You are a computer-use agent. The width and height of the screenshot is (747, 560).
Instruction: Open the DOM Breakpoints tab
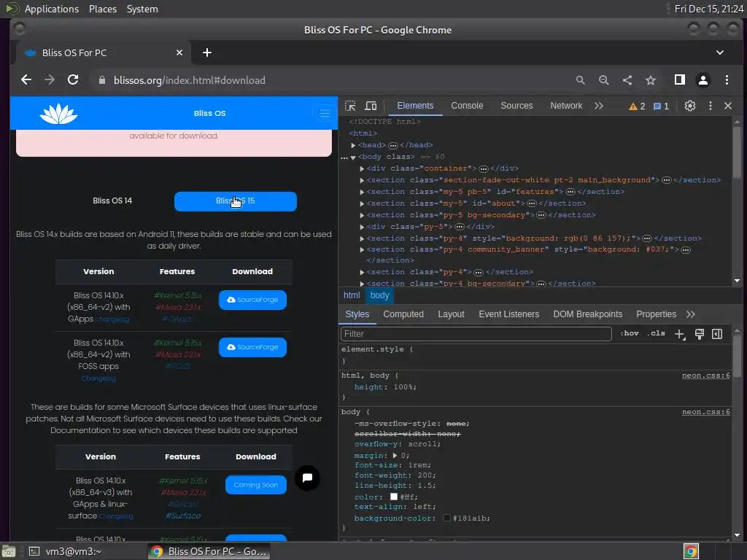[587, 314]
